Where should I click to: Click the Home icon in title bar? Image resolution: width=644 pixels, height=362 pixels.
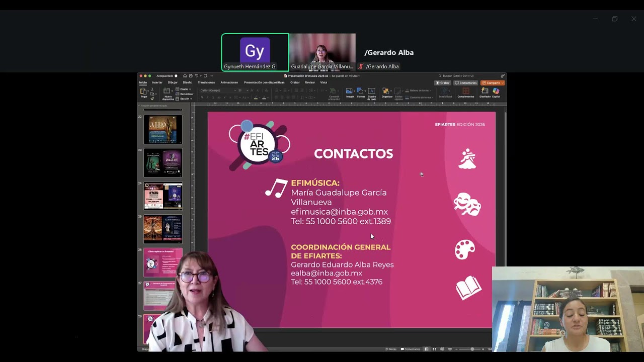point(185,76)
